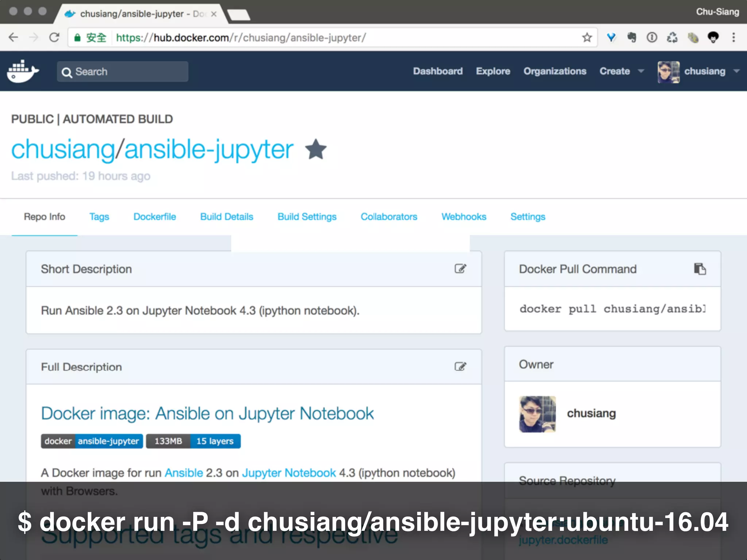Click the Docker whale logo
The height and width of the screenshot is (560, 747).
click(x=23, y=71)
